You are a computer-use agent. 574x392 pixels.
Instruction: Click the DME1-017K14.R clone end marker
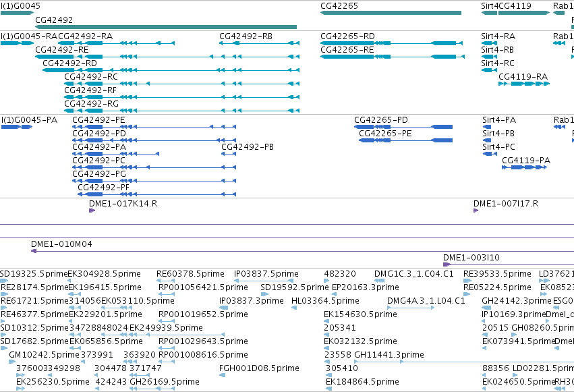(x=92, y=211)
